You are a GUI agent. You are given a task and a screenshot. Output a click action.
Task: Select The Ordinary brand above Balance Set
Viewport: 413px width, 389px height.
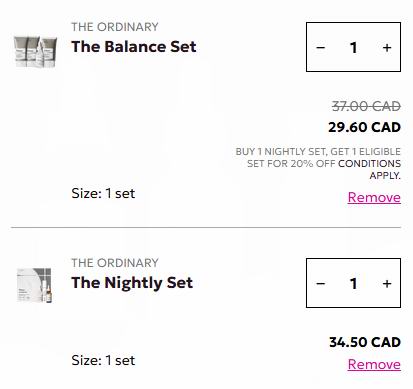coord(115,27)
